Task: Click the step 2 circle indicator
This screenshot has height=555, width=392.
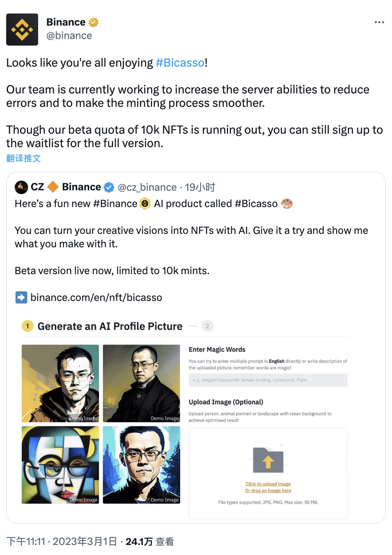Action: [x=207, y=326]
